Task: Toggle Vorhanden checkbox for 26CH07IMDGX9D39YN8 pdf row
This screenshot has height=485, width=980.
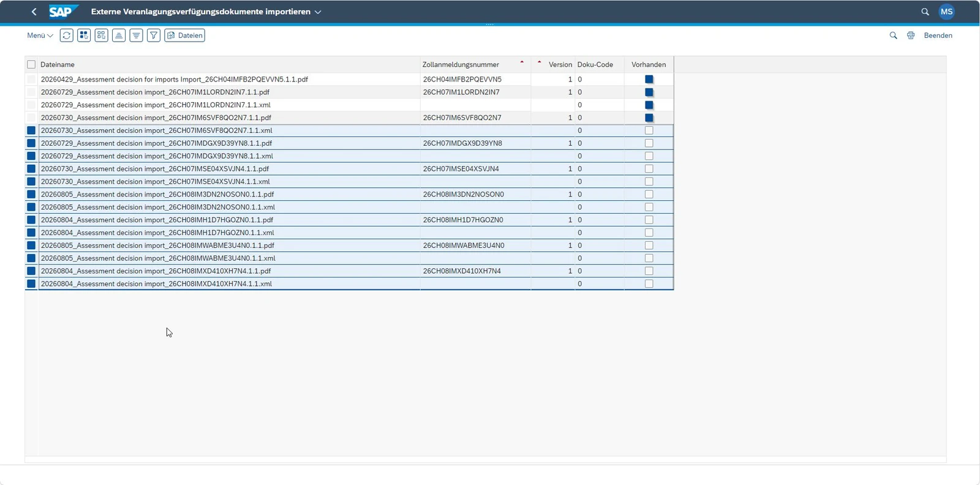Action: 649,143
